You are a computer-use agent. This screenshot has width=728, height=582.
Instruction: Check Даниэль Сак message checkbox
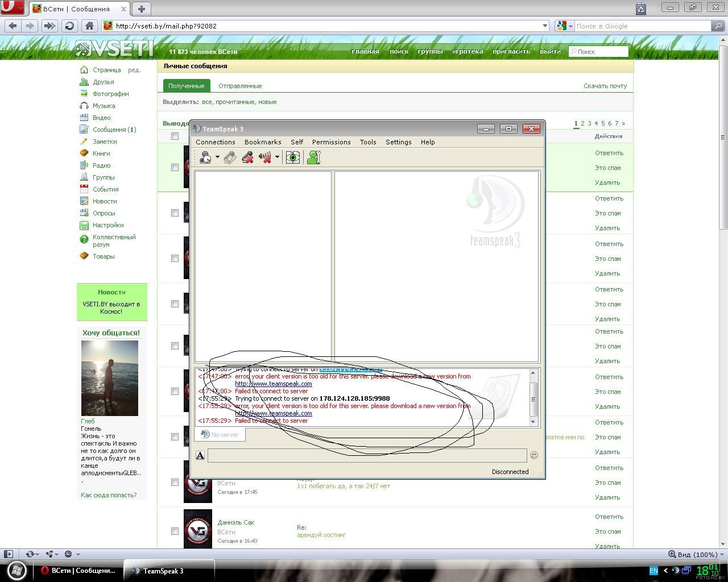coord(175,531)
